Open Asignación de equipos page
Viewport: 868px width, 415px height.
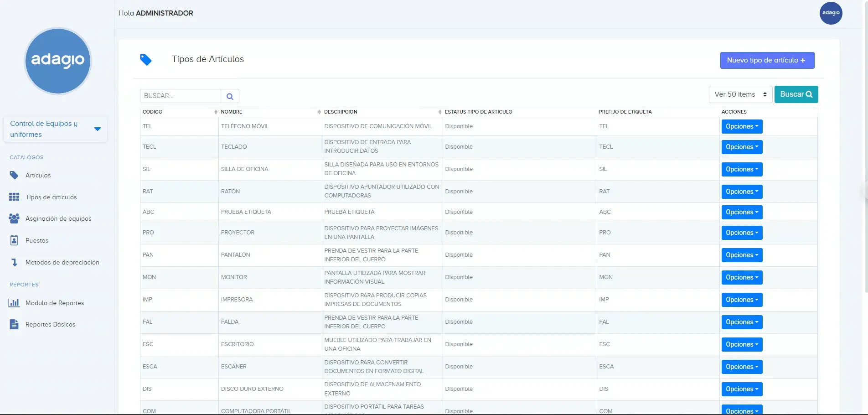tap(58, 218)
